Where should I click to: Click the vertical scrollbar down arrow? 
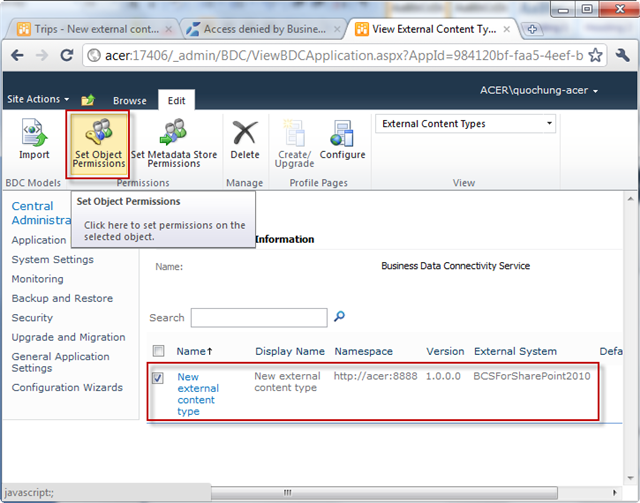click(x=630, y=478)
